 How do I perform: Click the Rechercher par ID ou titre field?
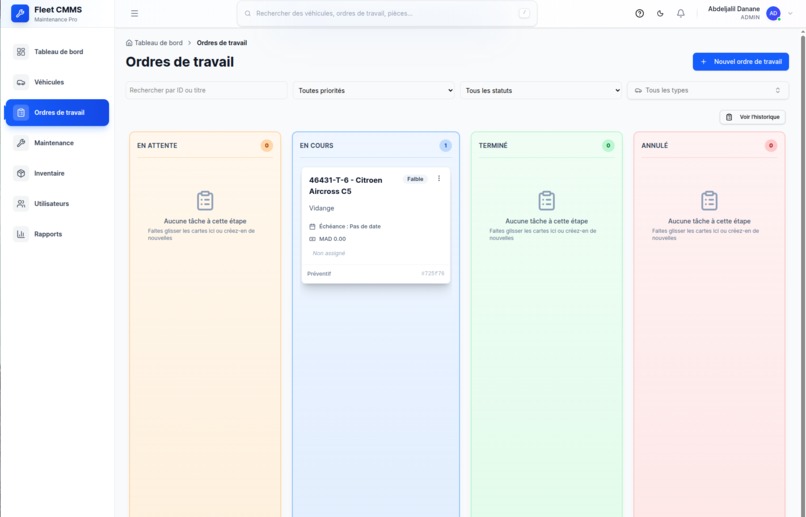(206, 90)
